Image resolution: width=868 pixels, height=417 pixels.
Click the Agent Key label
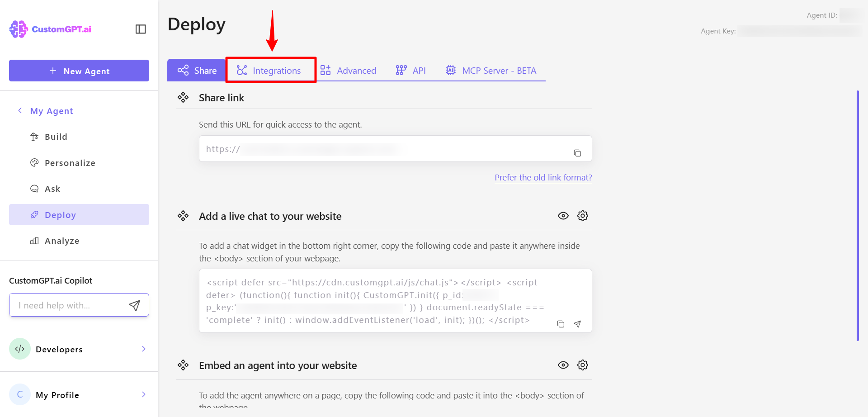click(718, 31)
